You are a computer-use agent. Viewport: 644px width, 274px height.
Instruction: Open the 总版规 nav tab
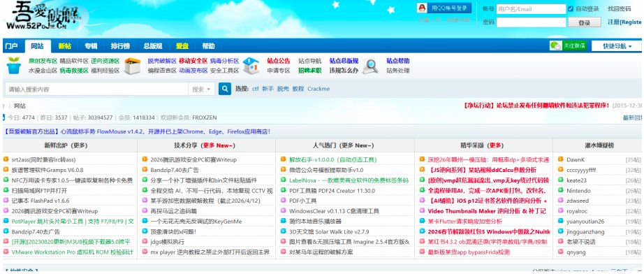pos(153,46)
